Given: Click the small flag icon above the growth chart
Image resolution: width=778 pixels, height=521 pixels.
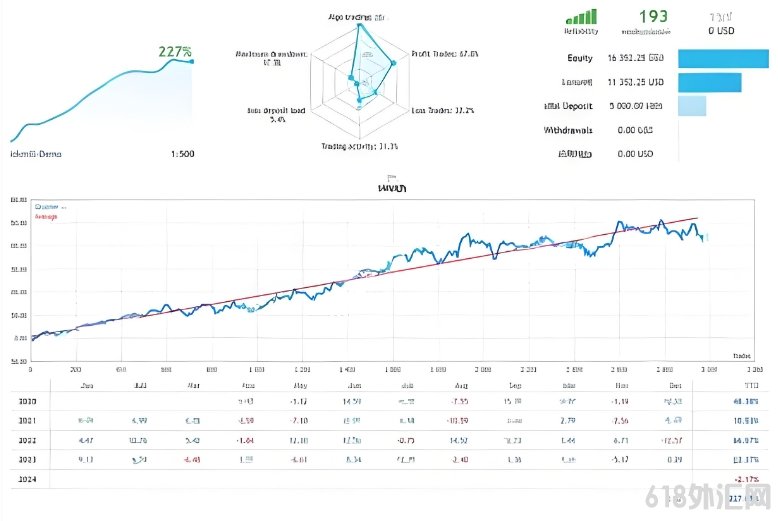Looking at the screenshot, I should 391,178.
